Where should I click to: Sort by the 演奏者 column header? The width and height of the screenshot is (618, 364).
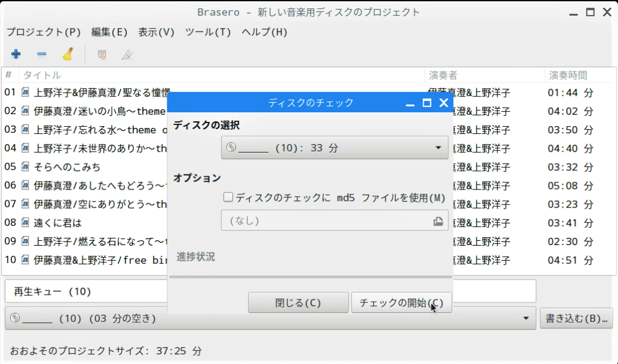(485, 75)
